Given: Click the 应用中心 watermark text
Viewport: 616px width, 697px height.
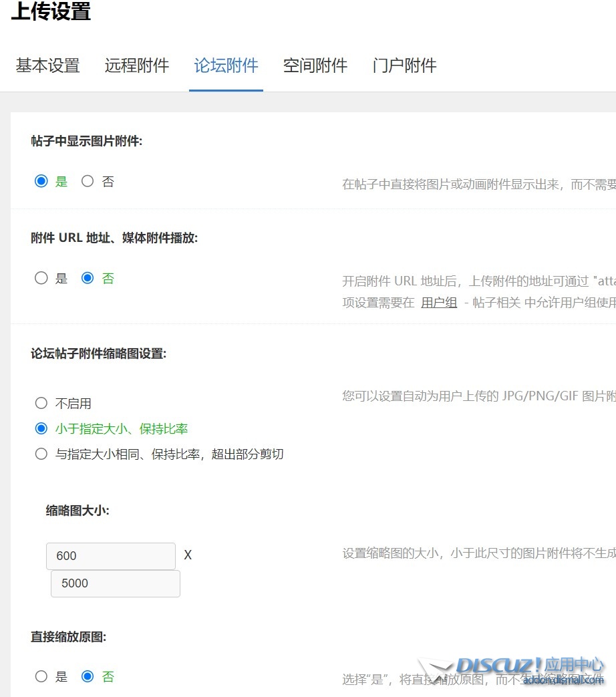Looking at the screenshot, I should coord(574,665).
